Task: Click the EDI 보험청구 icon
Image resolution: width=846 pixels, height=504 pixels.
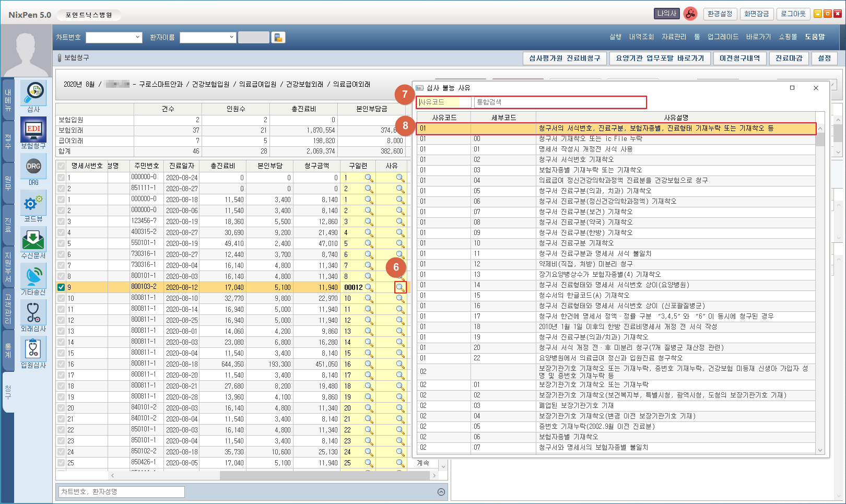Action: pos(33,130)
